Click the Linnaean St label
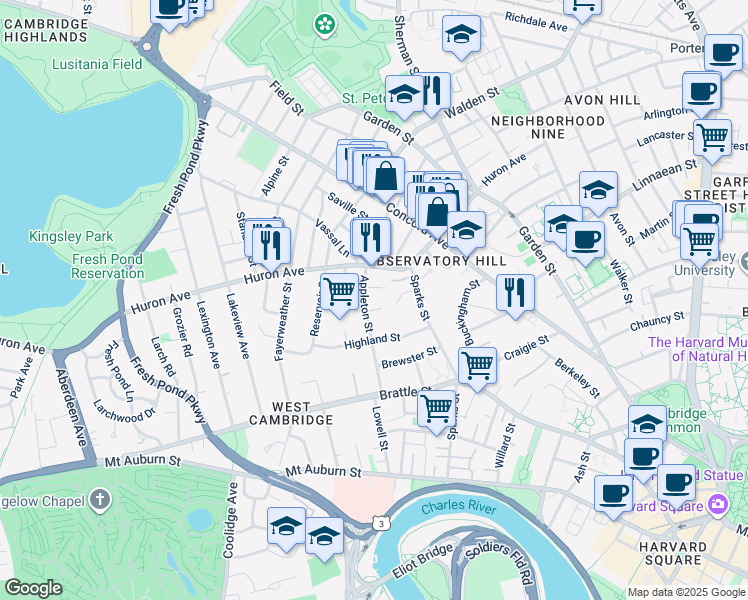 tap(665, 175)
